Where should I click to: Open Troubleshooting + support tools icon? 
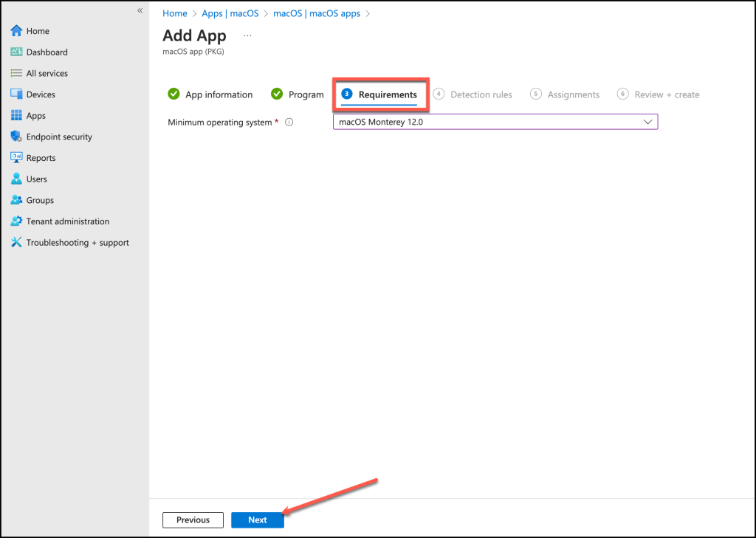(x=16, y=243)
